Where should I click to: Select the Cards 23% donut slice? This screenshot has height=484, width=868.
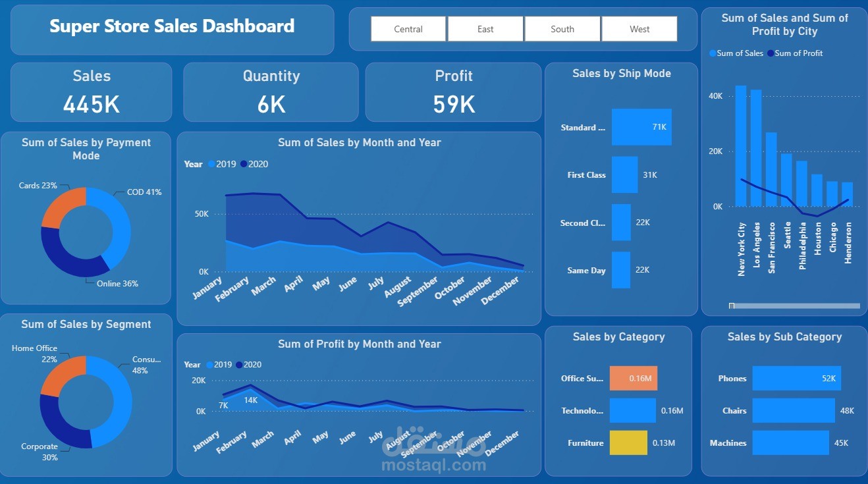click(61, 205)
